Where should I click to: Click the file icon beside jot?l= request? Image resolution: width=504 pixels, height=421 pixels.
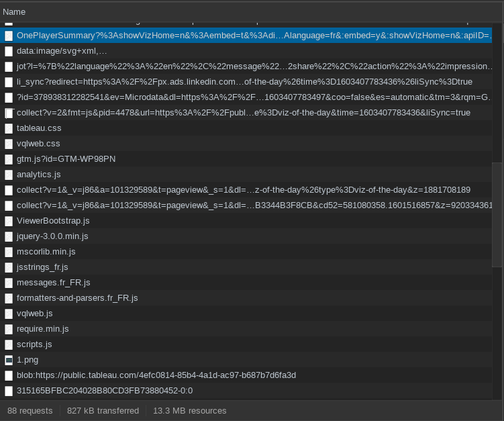click(x=9, y=66)
